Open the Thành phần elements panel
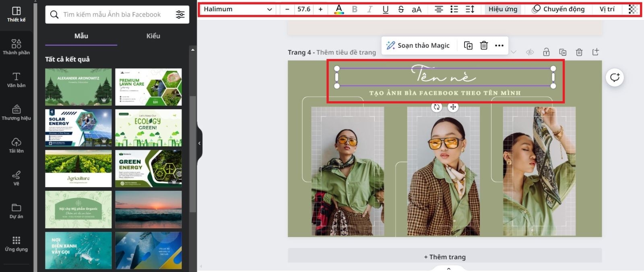The width and height of the screenshot is (644, 272). pos(16,47)
